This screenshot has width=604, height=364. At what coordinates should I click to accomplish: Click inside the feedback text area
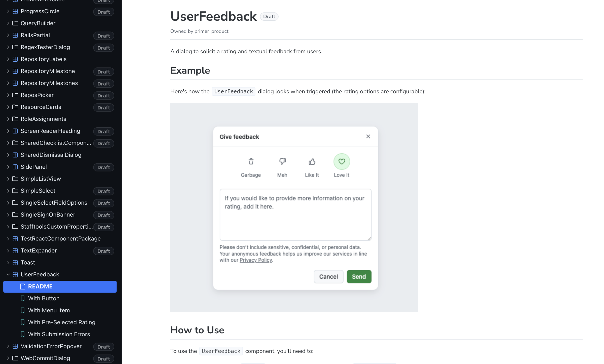click(295, 214)
